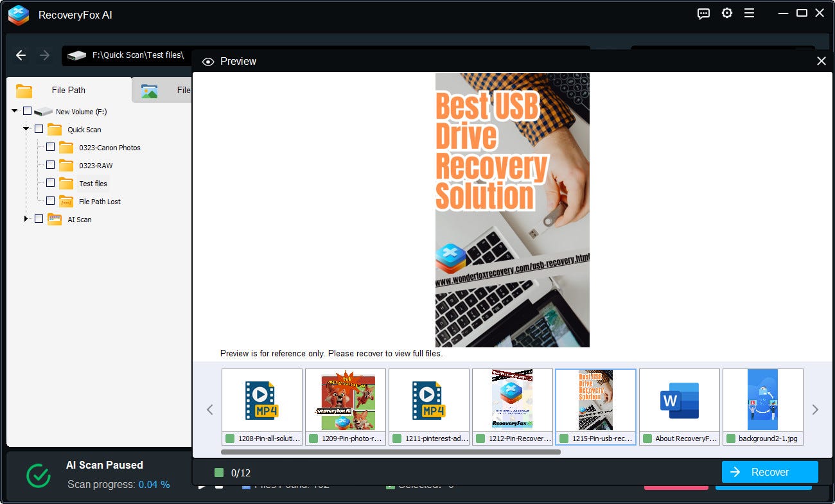Click the large USB recovery preview image
Viewport: 835px width, 504px height.
513,210
